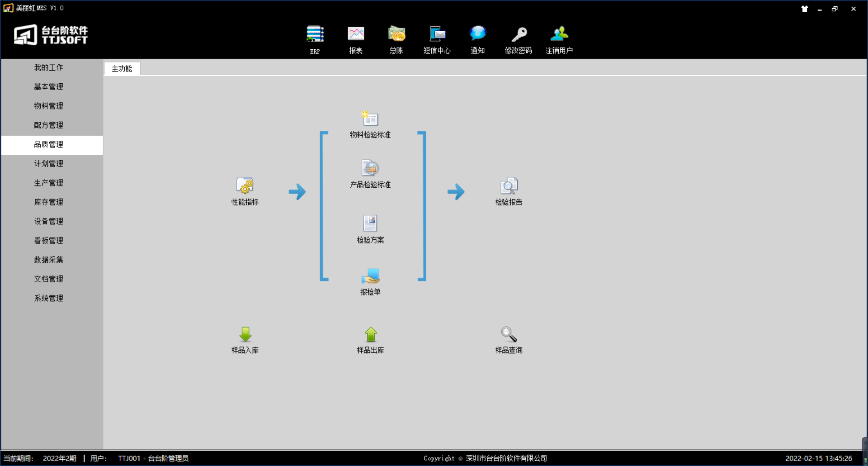Screen dimensions: 868x466
Task: Open the 性能指标 gear icon
Action: [245, 186]
